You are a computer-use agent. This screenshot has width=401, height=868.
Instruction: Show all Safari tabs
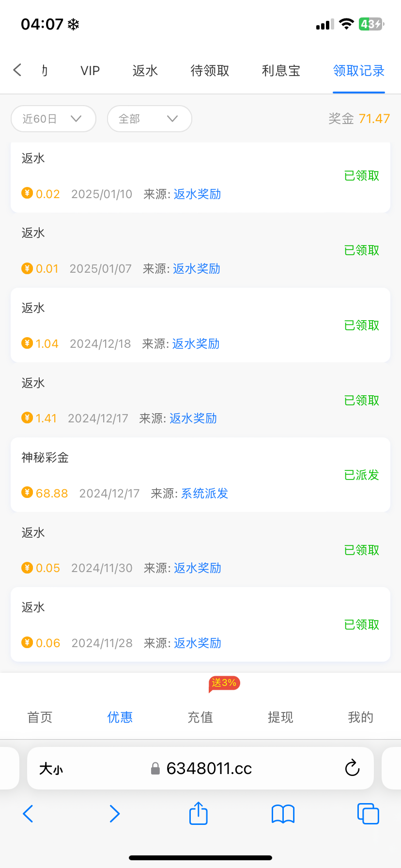[x=368, y=814]
